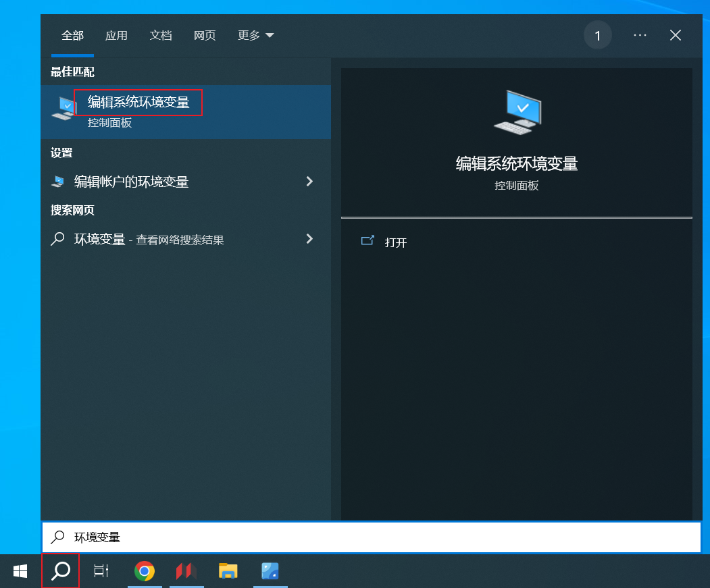Click the computer icon of the best match

pos(64,108)
